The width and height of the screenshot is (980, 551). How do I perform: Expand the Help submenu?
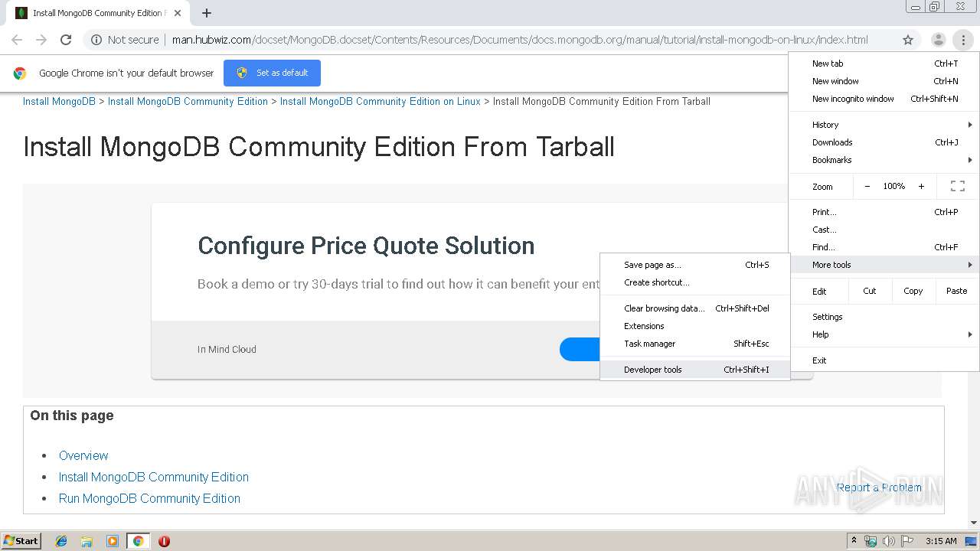[884, 334]
